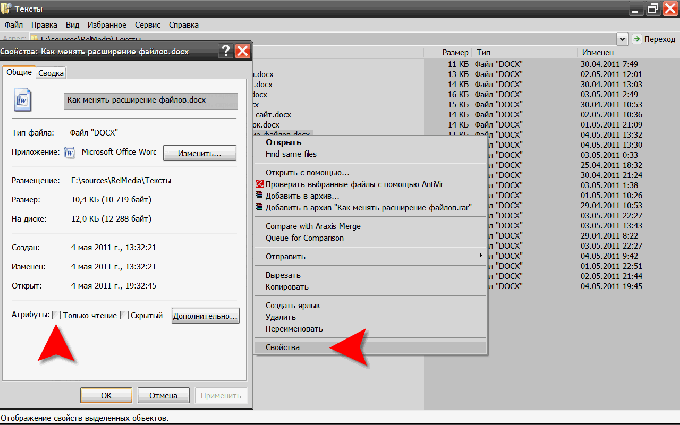Click the Microsoft Office Word application icon
Image resolution: width=680 pixels, height=425 pixels.
[x=70, y=153]
